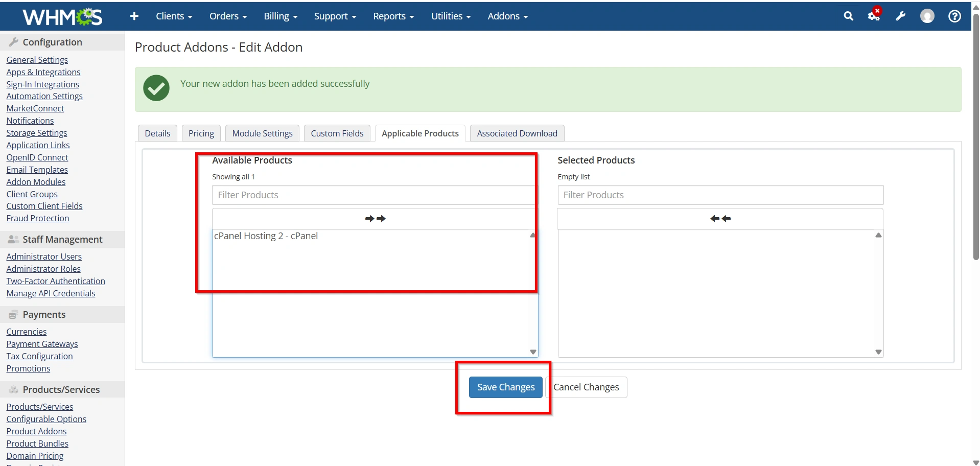Open Product Bundles link
This screenshot has width=980, height=466.
click(37, 444)
